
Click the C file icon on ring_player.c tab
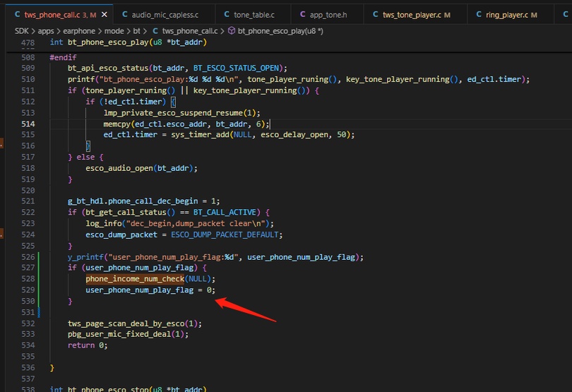pos(479,15)
